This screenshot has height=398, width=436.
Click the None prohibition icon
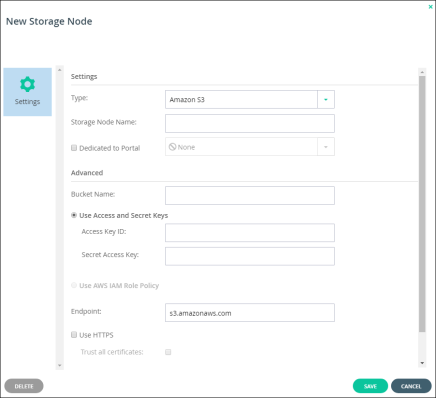point(172,147)
